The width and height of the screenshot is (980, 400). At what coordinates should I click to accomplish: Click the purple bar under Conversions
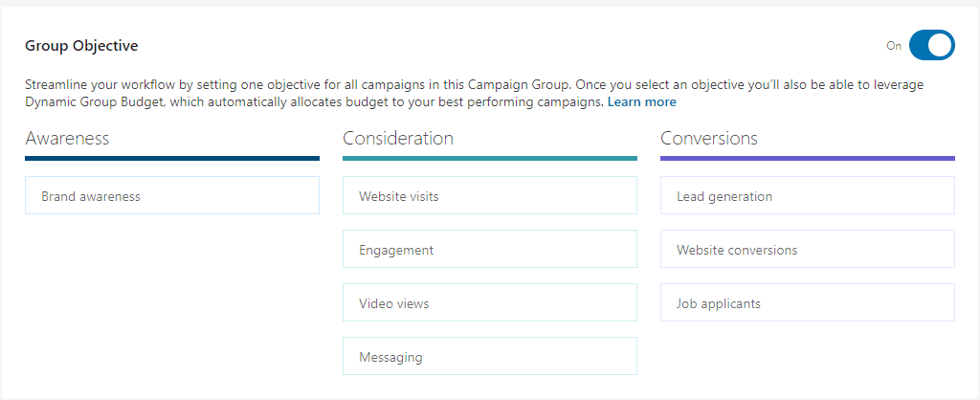pos(807,158)
